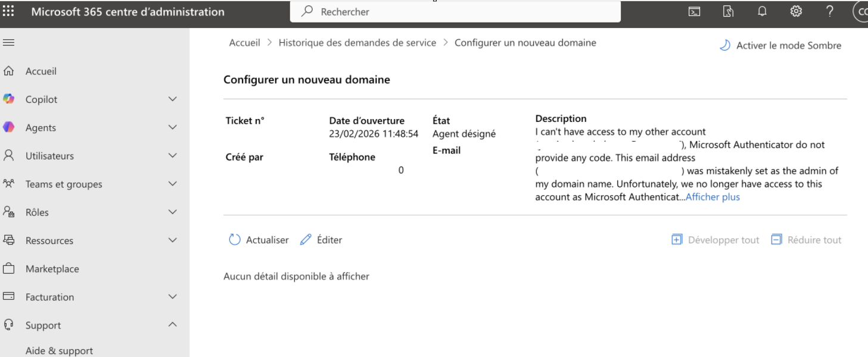Open notifications bell icon
Image resolution: width=868 pixels, height=357 pixels.
click(x=762, y=11)
